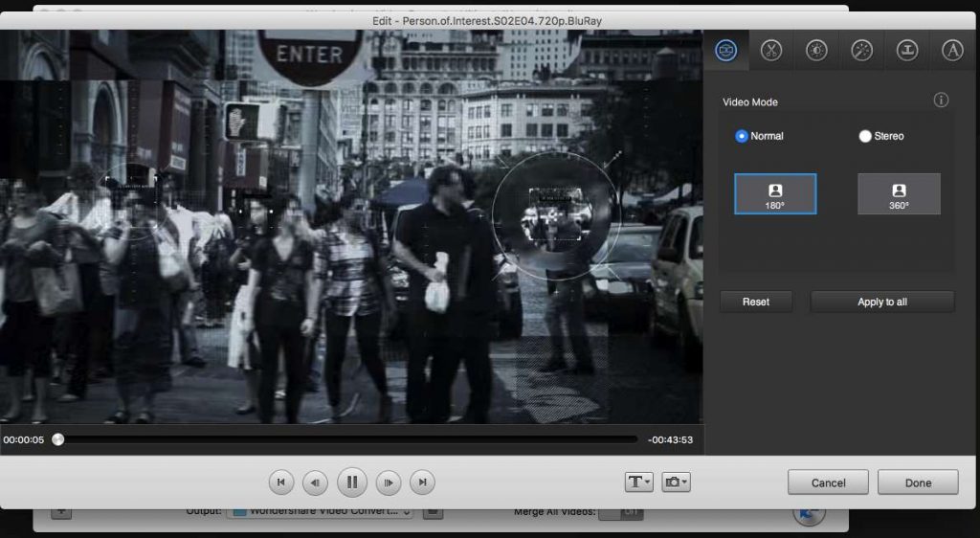Open the camera snapshot dropdown
The image size is (980, 538).
pyautogui.click(x=676, y=482)
